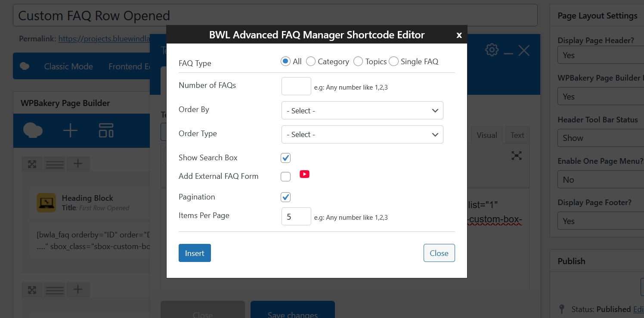Click the Number of FAQs input field

(x=296, y=86)
